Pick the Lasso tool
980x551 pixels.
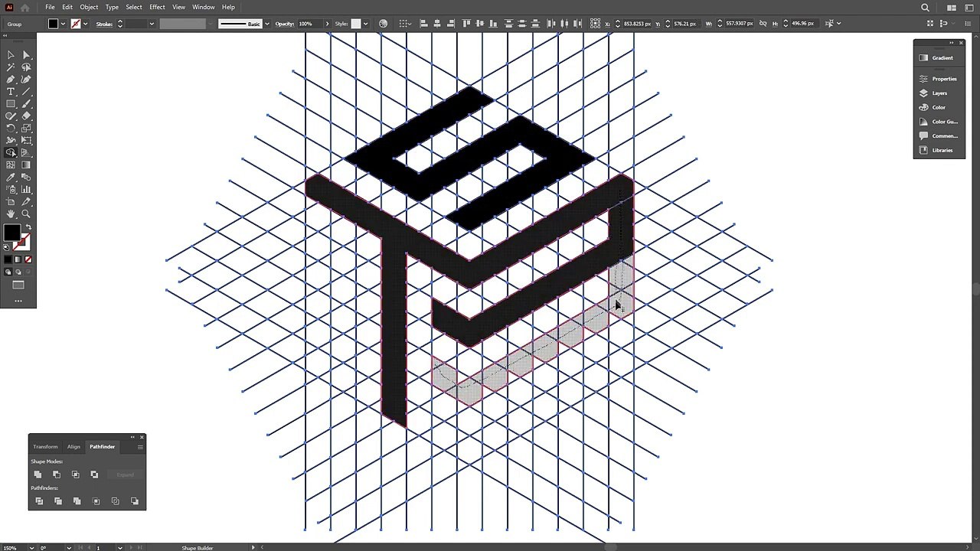[x=26, y=67]
